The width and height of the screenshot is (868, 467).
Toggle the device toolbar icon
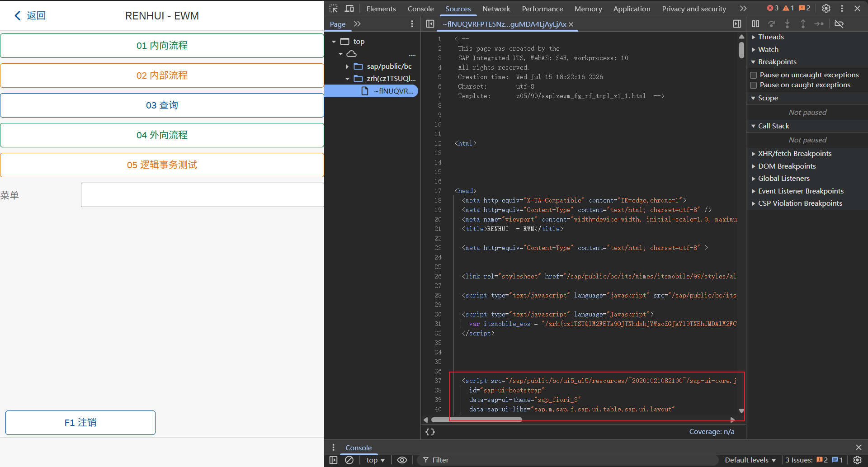(x=349, y=8)
